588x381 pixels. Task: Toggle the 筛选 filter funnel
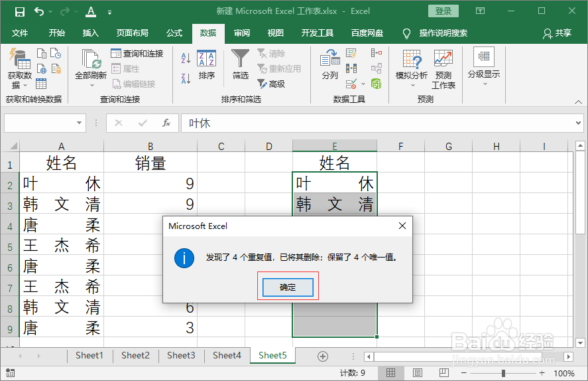click(240, 59)
